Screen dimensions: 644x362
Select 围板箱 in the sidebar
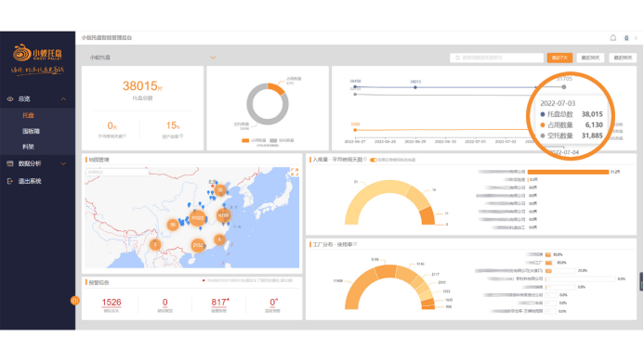coord(31,131)
